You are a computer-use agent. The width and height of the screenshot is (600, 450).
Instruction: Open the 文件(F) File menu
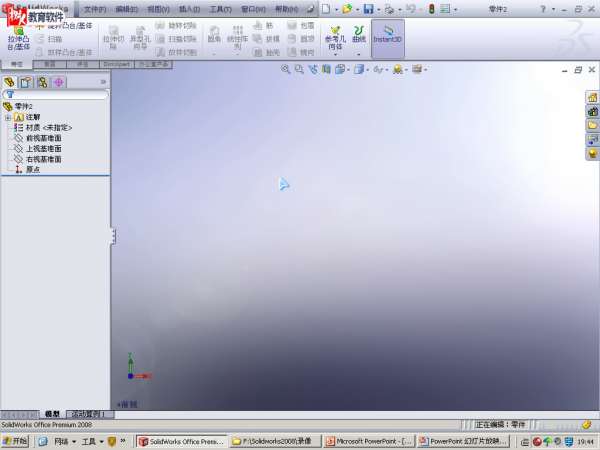coord(95,9)
